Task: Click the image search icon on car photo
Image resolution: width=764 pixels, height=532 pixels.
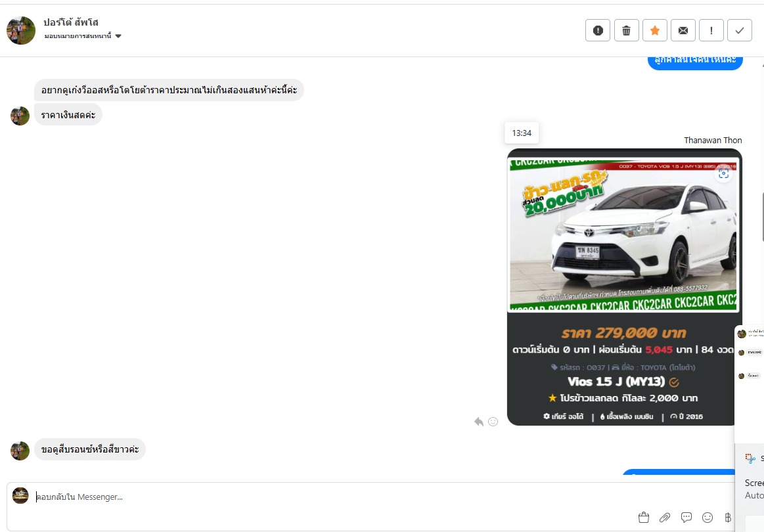Action: pos(723,173)
